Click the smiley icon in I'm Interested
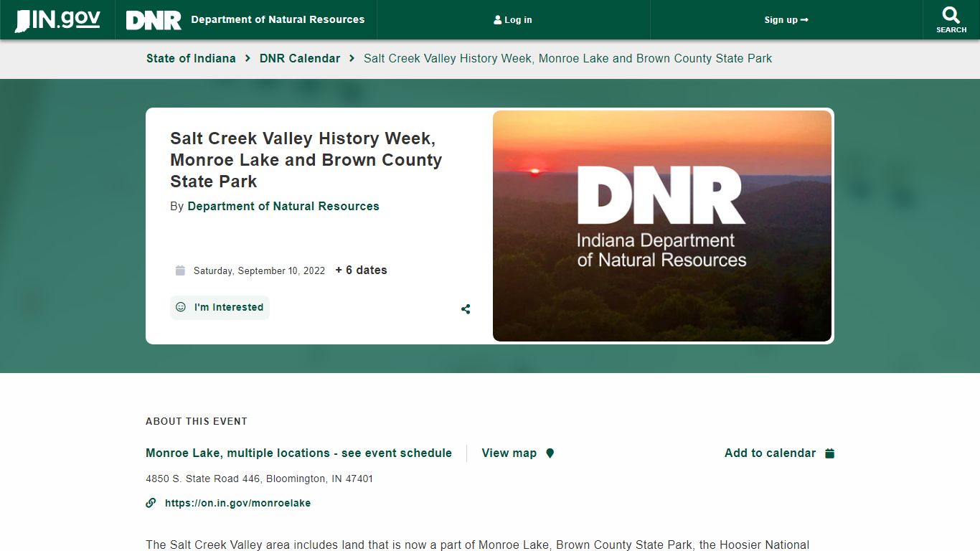 181,307
